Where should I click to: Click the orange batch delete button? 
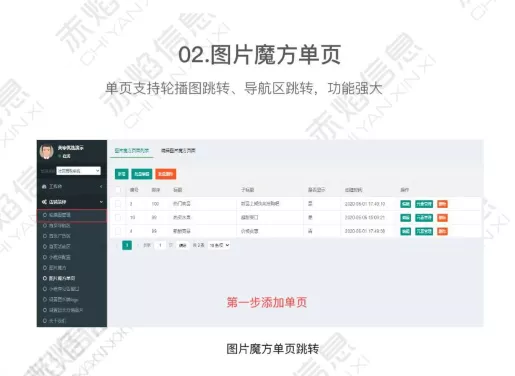pyautogui.click(x=166, y=174)
